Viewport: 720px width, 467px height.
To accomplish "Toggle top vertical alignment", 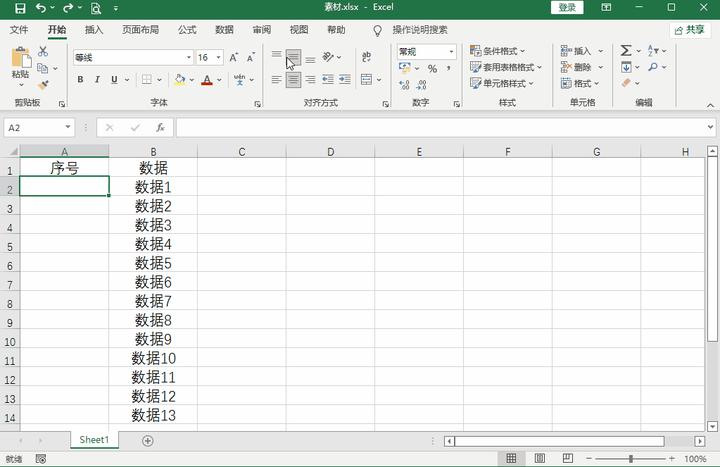I will 276,57.
